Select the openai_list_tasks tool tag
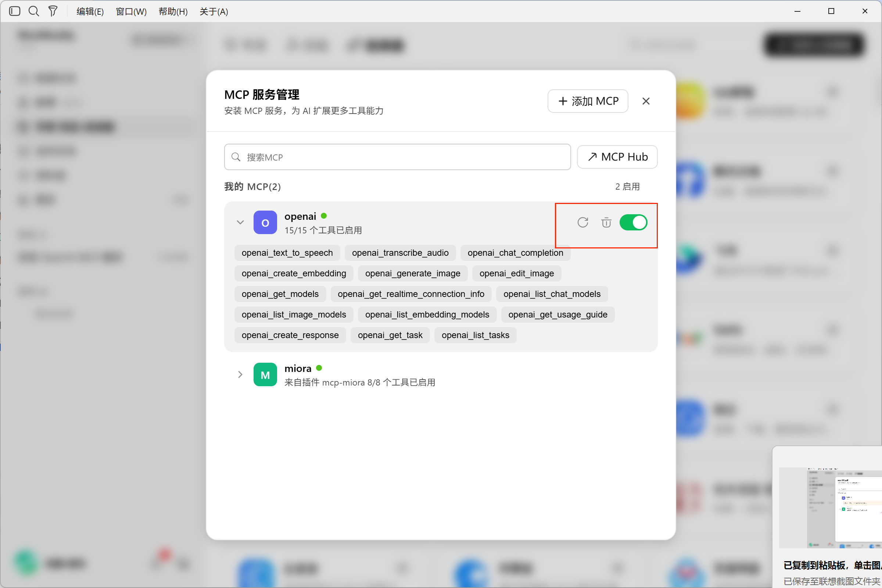Image resolution: width=882 pixels, height=588 pixels. pos(475,335)
